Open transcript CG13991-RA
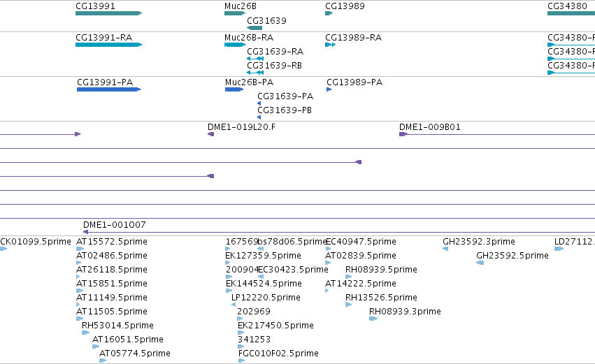The image size is (595, 364). point(108,45)
